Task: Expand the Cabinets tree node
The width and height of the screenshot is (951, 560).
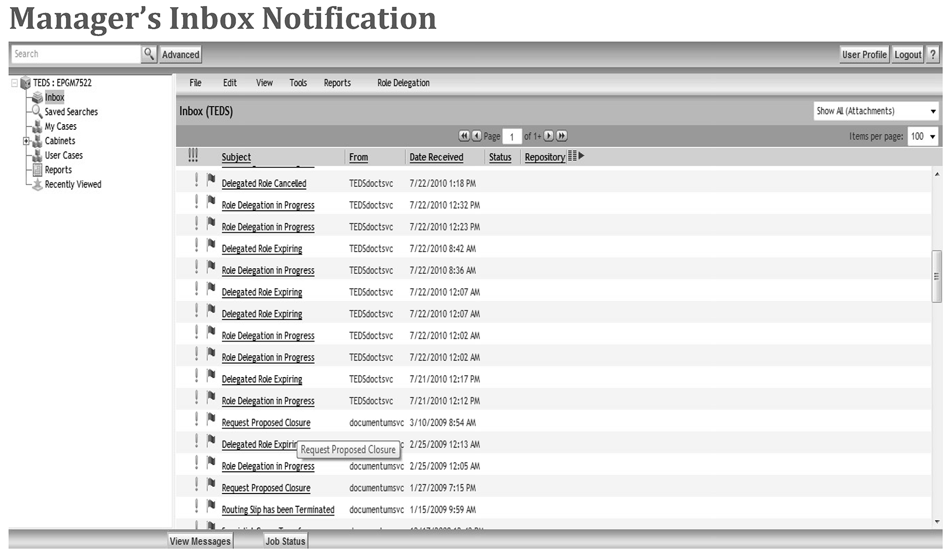Action: point(26,141)
